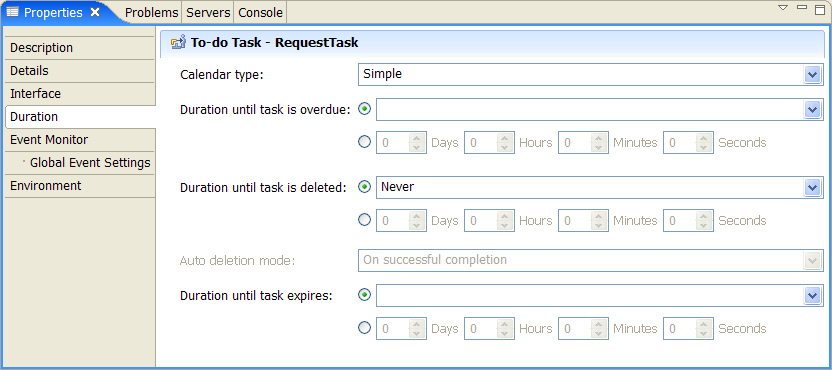Select expires duration custom time radio button
832x370 pixels.
click(x=365, y=328)
